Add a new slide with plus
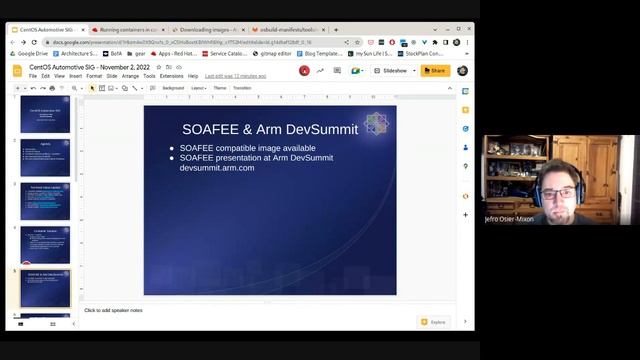The height and width of the screenshot is (360, 640). (x=17, y=88)
